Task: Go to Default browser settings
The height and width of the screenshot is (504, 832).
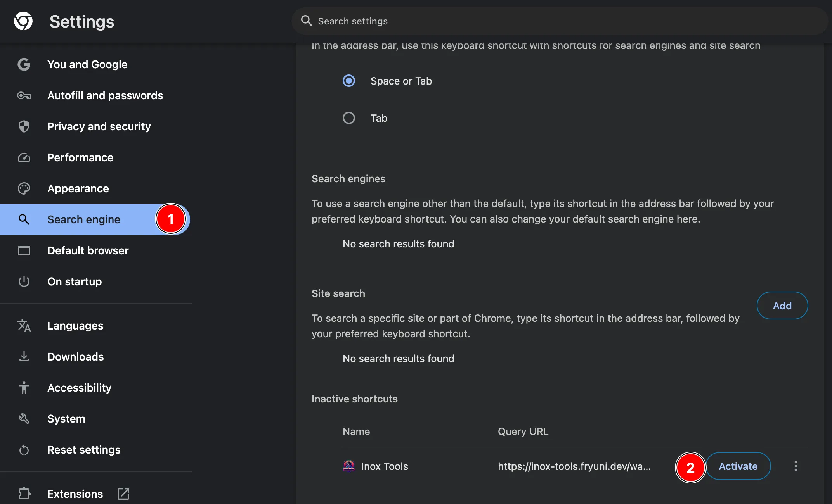Action: 88,250
